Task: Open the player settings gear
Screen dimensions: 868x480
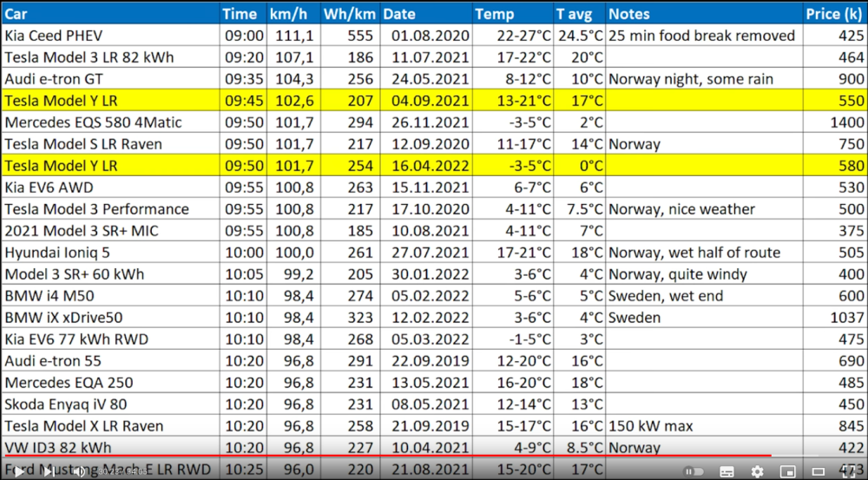Action: [x=757, y=471]
